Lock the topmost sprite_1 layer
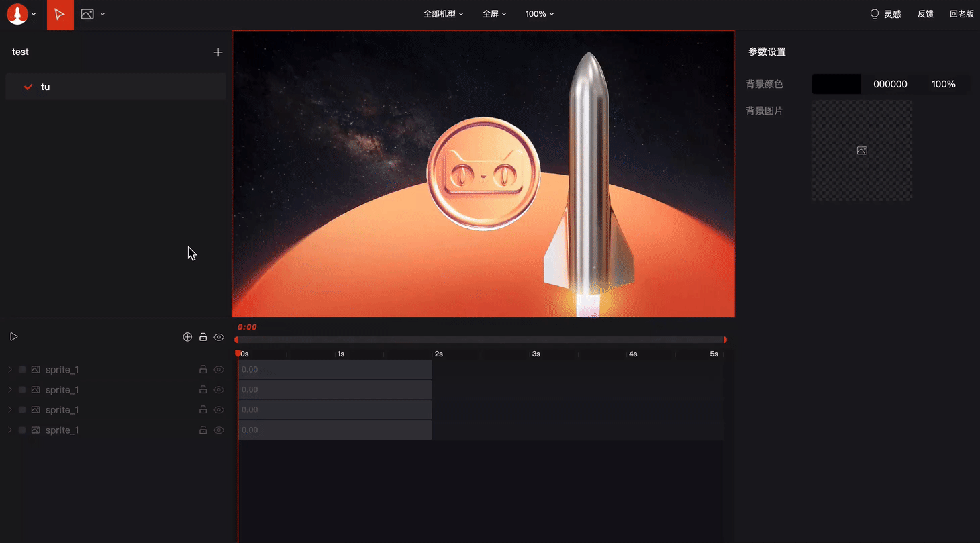Screen dimensions: 980x543 [203, 370]
